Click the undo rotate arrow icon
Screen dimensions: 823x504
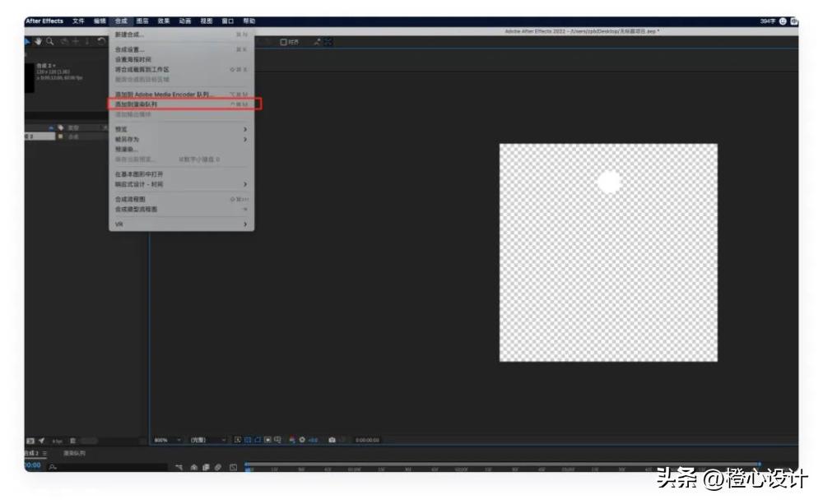coord(101,41)
